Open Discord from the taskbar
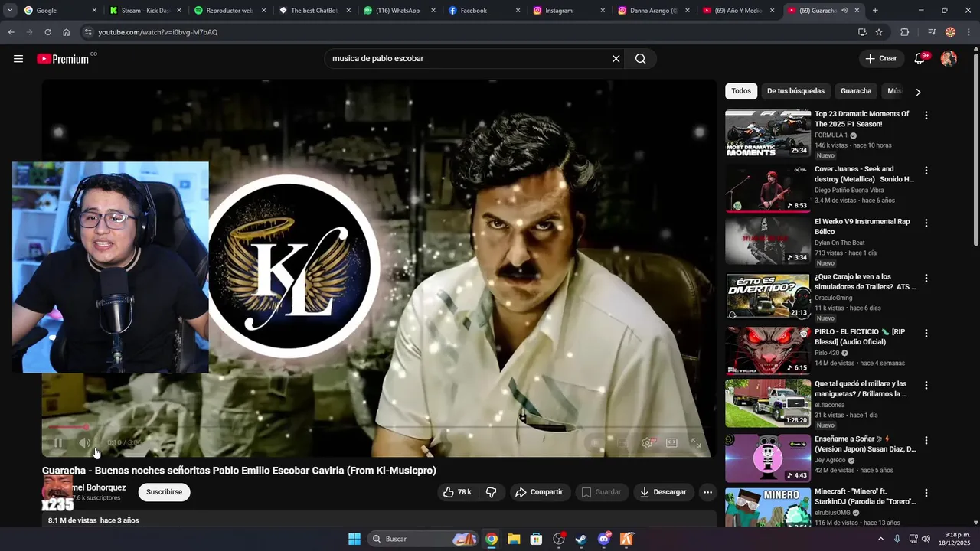Viewport: 980px width, 551px height. [x=604, y=539]
